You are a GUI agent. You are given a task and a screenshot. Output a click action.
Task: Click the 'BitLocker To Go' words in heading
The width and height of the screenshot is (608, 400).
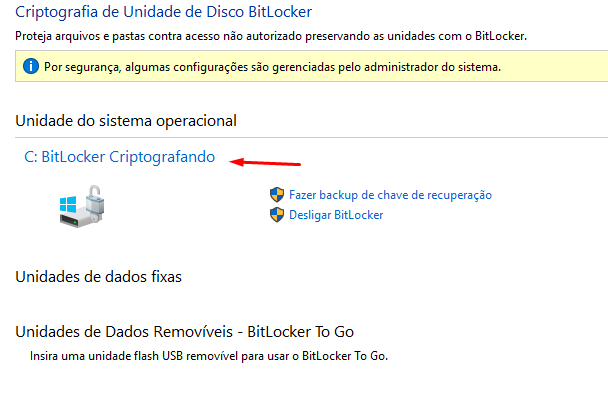point(300,332)
